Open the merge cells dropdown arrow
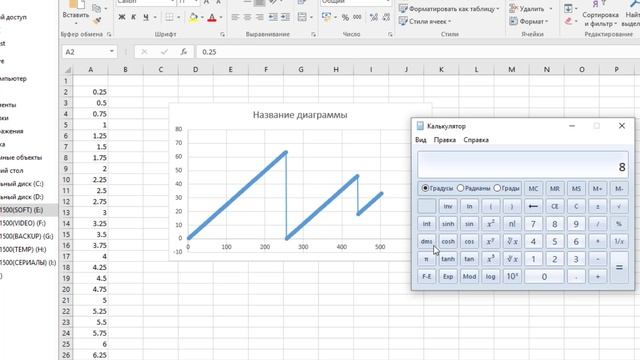Viewport: 640px width, 360px height. 311,18
